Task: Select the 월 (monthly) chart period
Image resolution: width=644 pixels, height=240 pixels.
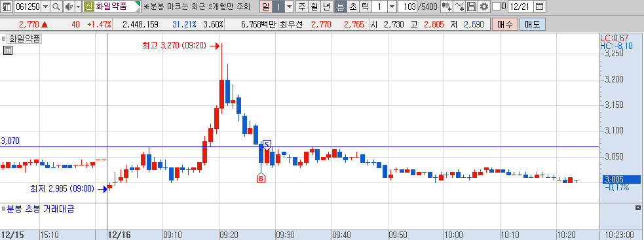Action: point(314,7)
